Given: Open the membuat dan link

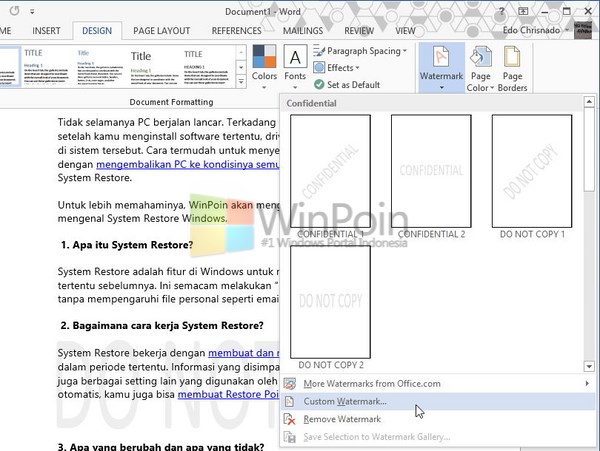Looking at the screenshot, I should click(x=243, y=353).
